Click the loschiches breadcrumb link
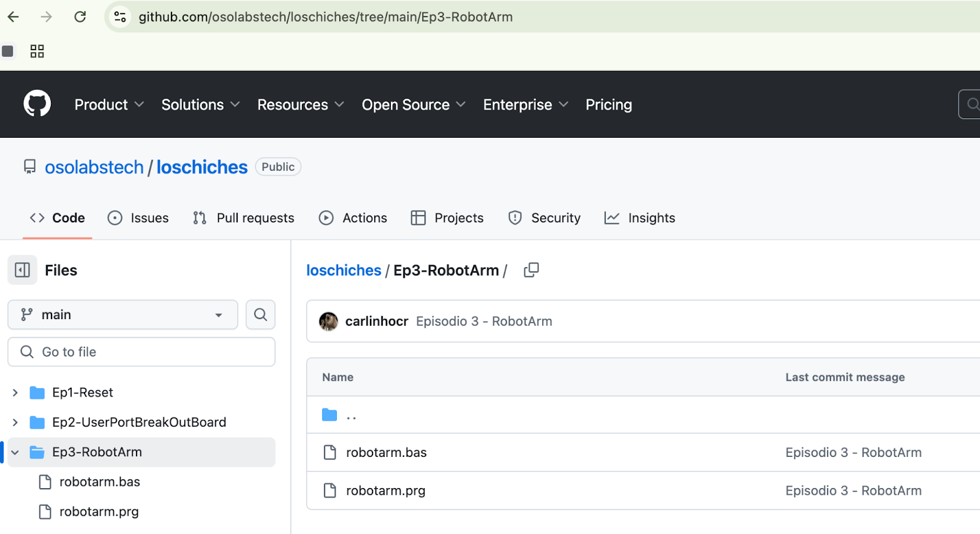This screenshot has width=980, height=534. point(344,270)
